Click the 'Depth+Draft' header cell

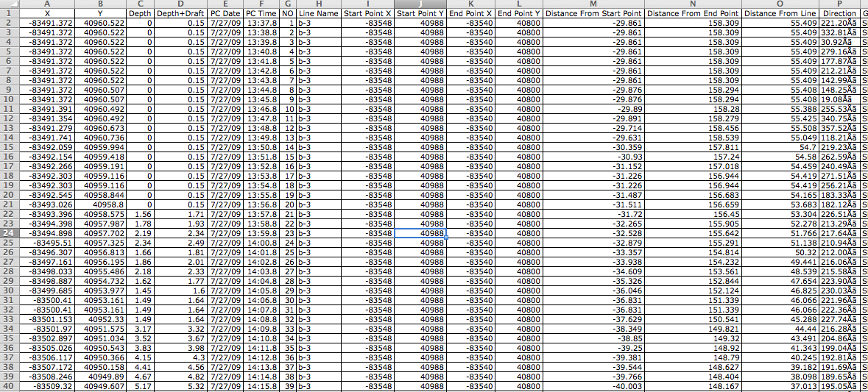tap(180, 13)
